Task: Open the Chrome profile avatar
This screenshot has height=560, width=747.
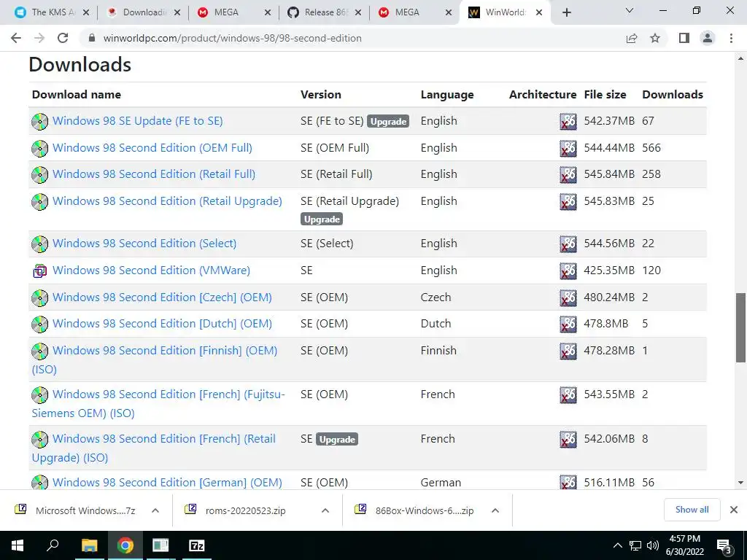Action: [708, 38]
